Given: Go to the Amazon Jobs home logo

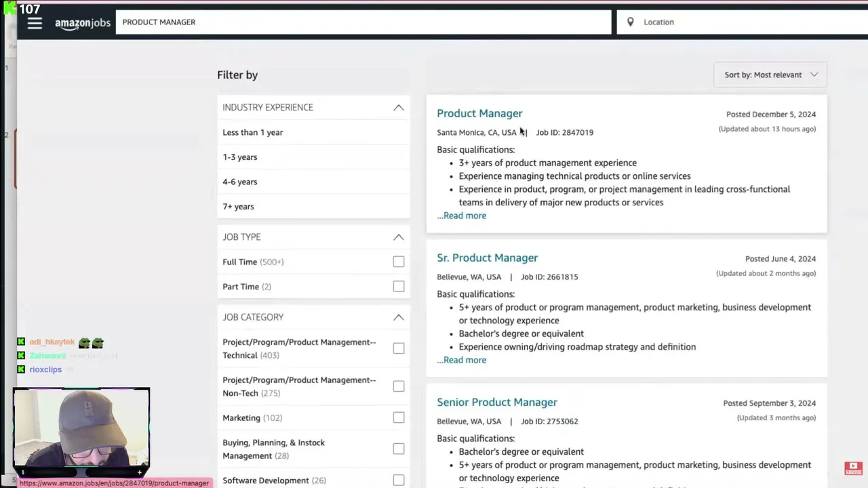Looking at the screenshot, I should point(83,23).
